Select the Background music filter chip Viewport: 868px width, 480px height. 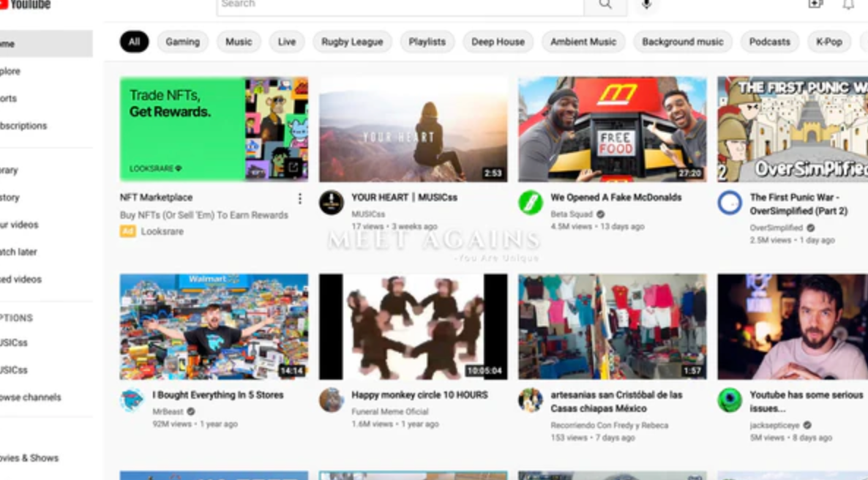tap(683, 42)
